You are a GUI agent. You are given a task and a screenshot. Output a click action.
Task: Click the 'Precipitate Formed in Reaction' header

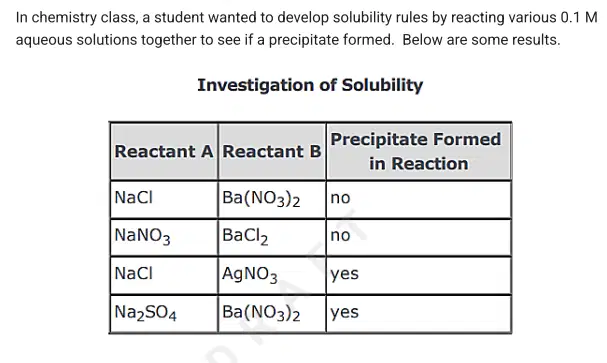pyautogui.click(x=418, y=151)
